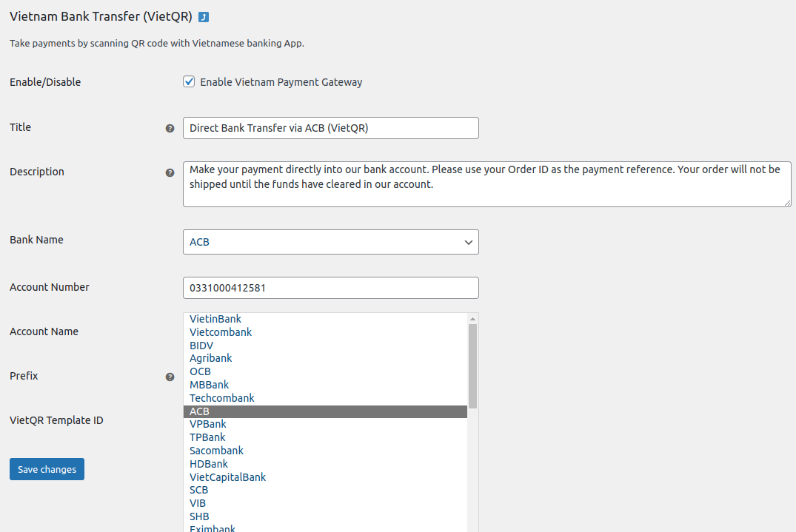Select Vietcombank from the bank list

tap(221, 332)
